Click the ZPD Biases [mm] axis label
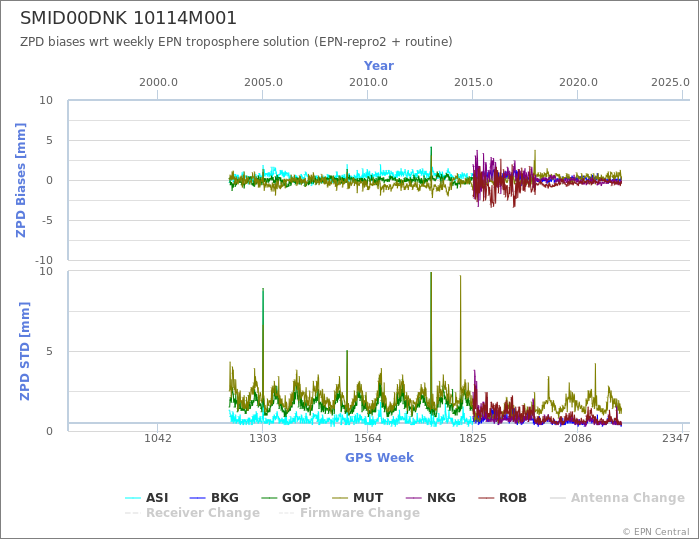Viewport: 700px width, 540px height. [21, 180]
